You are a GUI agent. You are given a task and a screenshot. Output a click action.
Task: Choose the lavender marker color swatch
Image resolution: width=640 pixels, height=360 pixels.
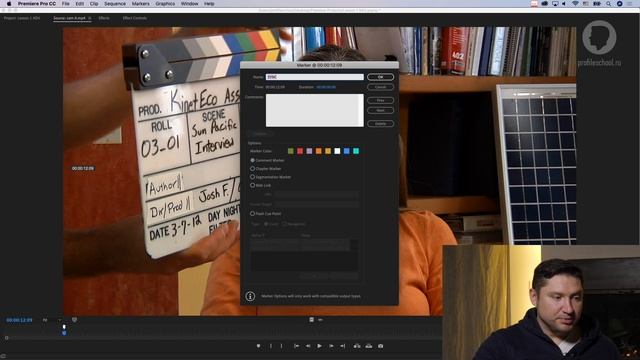[x=309, y=151]
